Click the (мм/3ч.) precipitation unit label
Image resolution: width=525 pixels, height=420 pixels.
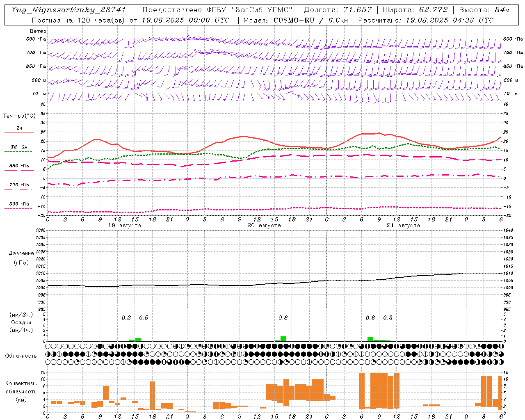[21, 315]
